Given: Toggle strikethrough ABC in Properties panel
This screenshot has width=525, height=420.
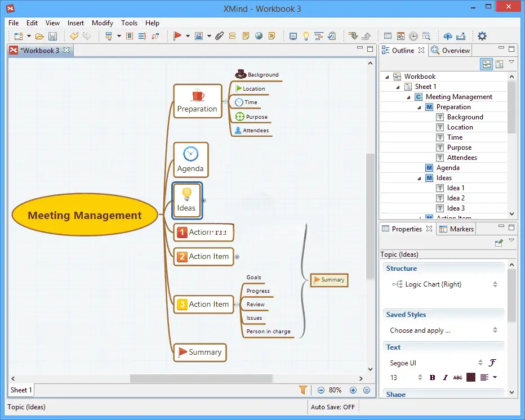Looking at the screenshot, I should pos(458,378).
